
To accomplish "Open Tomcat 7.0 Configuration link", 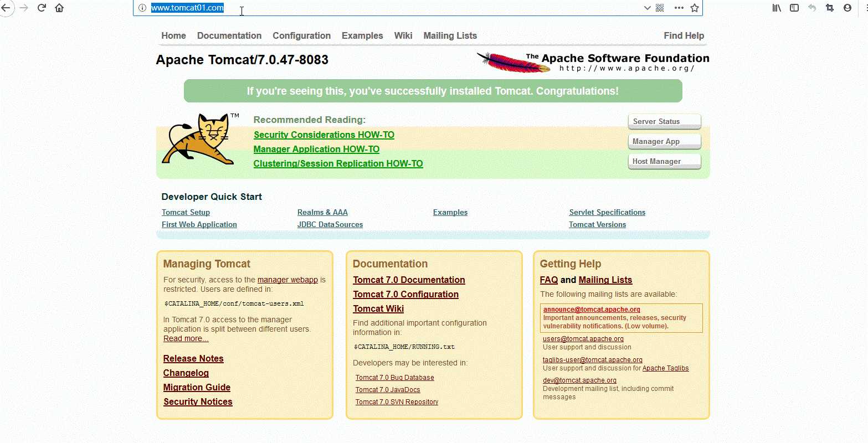I will pos(405,294).
